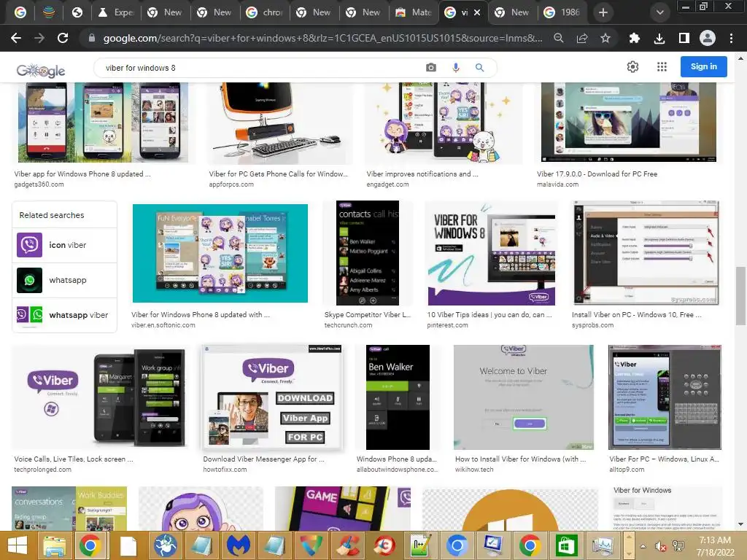This screenshot has height=560, width=747.
Task: Go back to the previous page
Action: pos(16,38)
